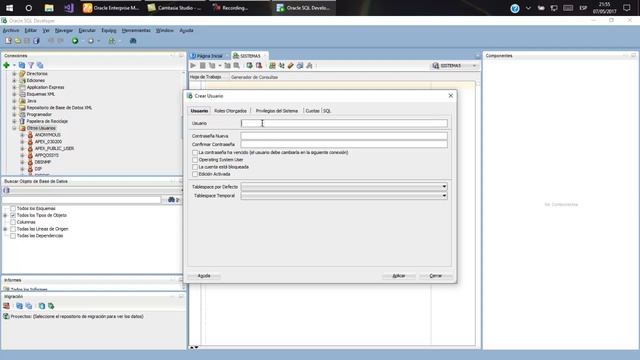
Task: Check the Operating System User checkbox
Action: tap(195, 160)
